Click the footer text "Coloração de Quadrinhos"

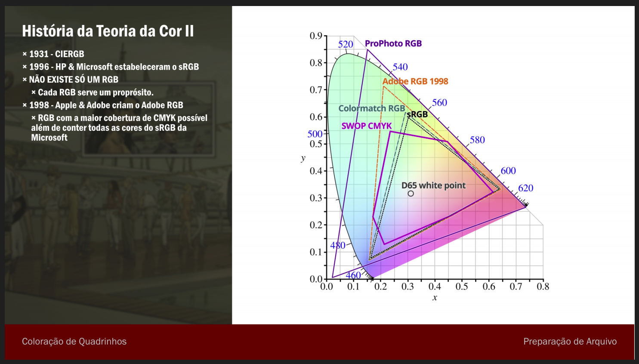click(x=74, y=342)
